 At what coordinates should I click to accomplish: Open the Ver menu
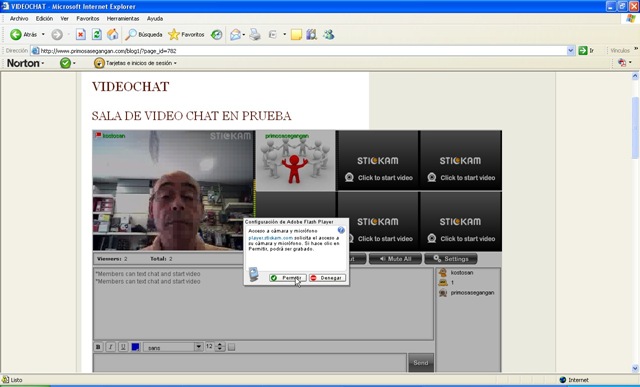coord(64,18)
